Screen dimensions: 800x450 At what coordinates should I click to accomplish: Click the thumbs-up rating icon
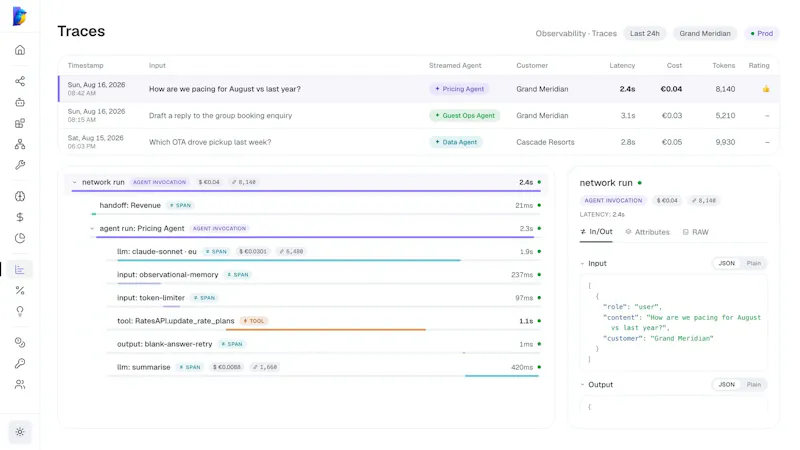pyautogui.click(x=766, y=89)
